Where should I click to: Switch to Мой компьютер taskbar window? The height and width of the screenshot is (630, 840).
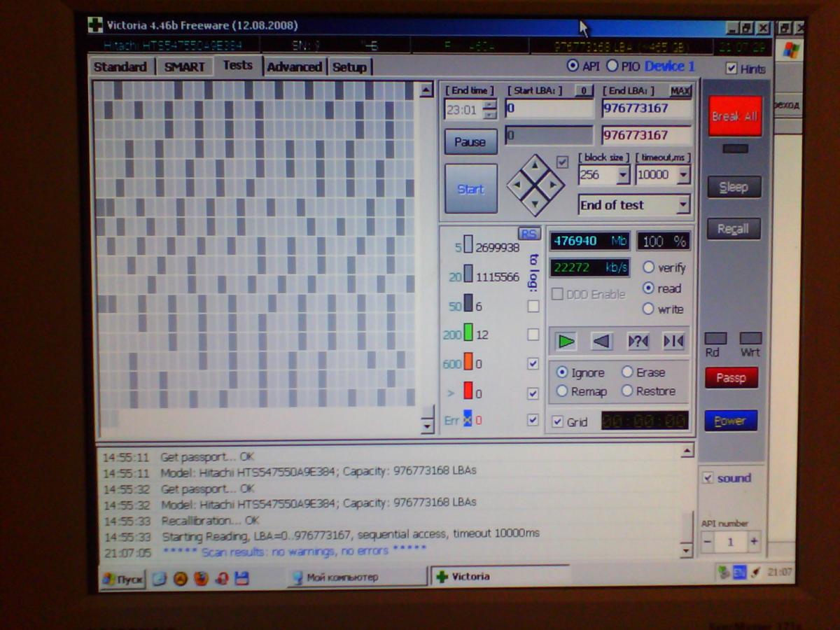[x=357, y=577]
